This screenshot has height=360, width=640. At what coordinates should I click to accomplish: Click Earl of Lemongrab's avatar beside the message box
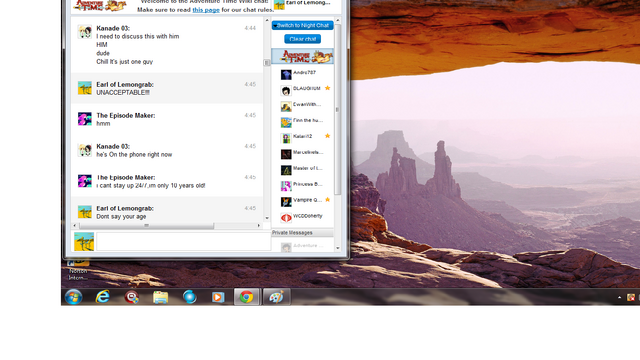click(x=84, y=241)
